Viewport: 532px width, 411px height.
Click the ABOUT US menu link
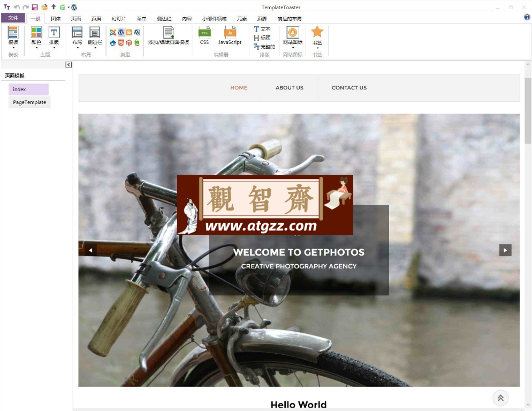coord(290,88)
